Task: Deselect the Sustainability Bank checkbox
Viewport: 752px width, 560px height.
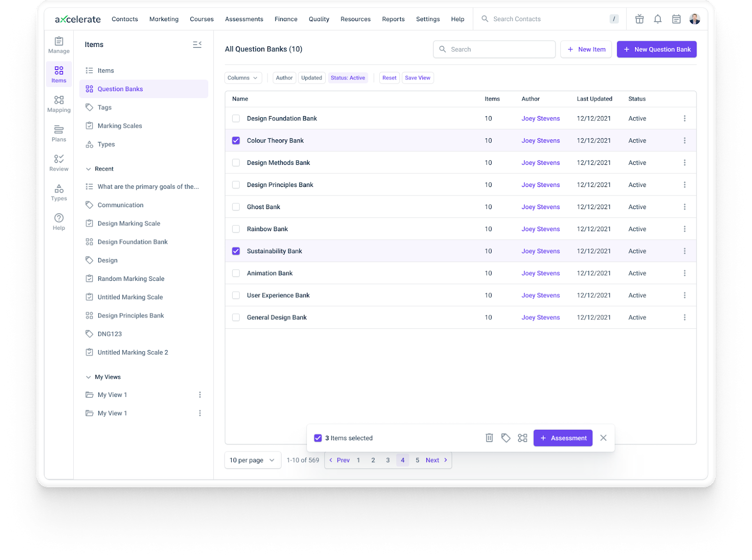Action: tap(235, 251)
